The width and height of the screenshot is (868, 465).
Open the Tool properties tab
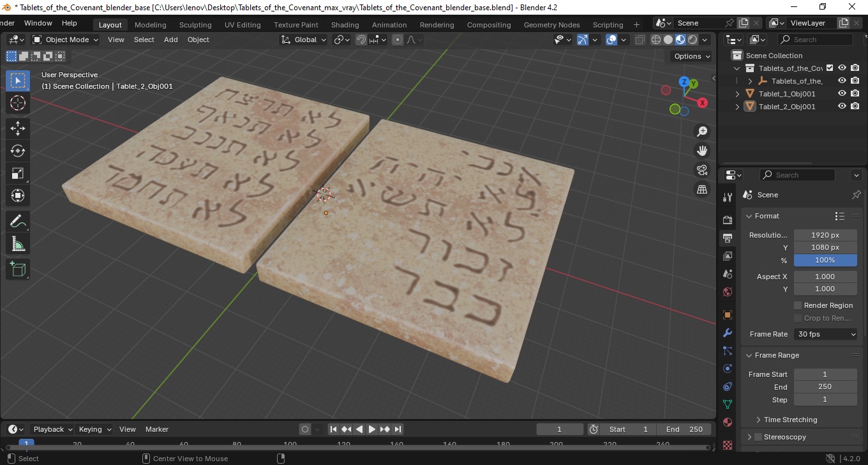point(727,197)
